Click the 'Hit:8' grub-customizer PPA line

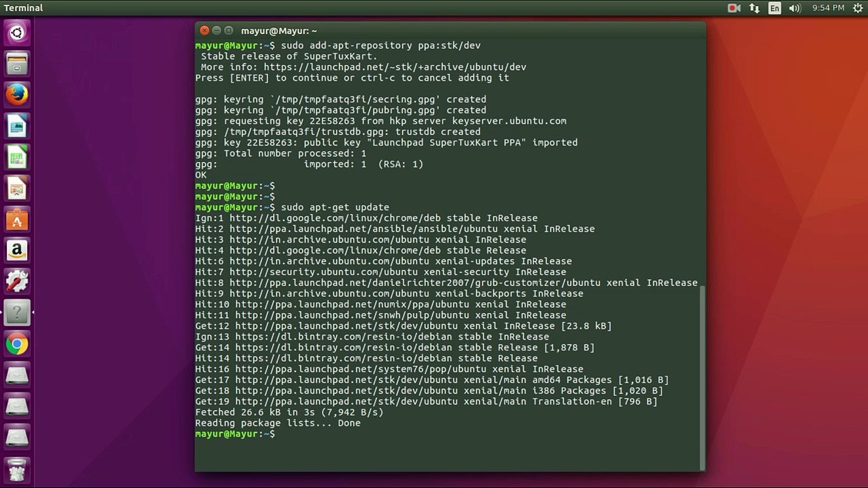point(446,283)
